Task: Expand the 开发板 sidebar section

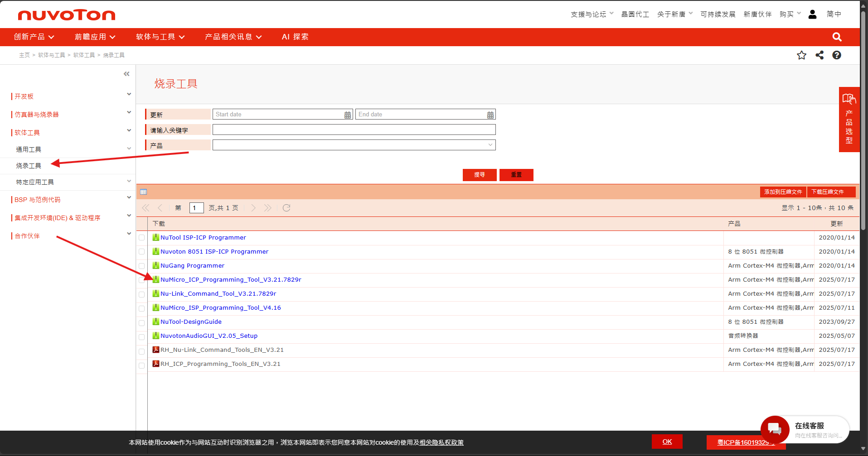Action: [x=129, y=94]
